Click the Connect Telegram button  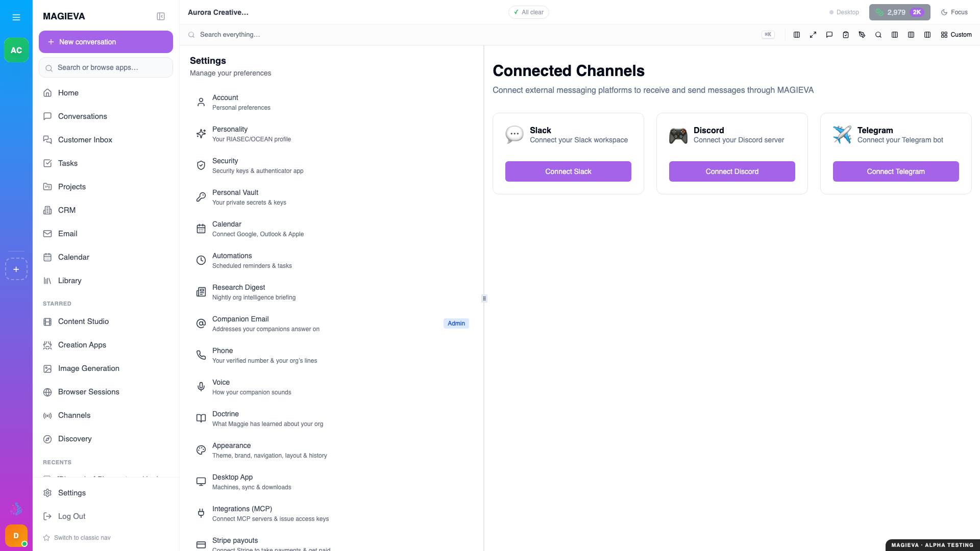coord(896,171)
